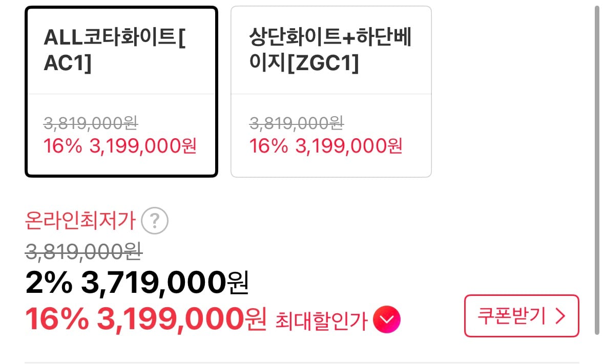604x364 pixels.
Task: Click the right-chevron inside the 쿠폰받기 button
Action: pyautogui.click(x=561, y=316)
